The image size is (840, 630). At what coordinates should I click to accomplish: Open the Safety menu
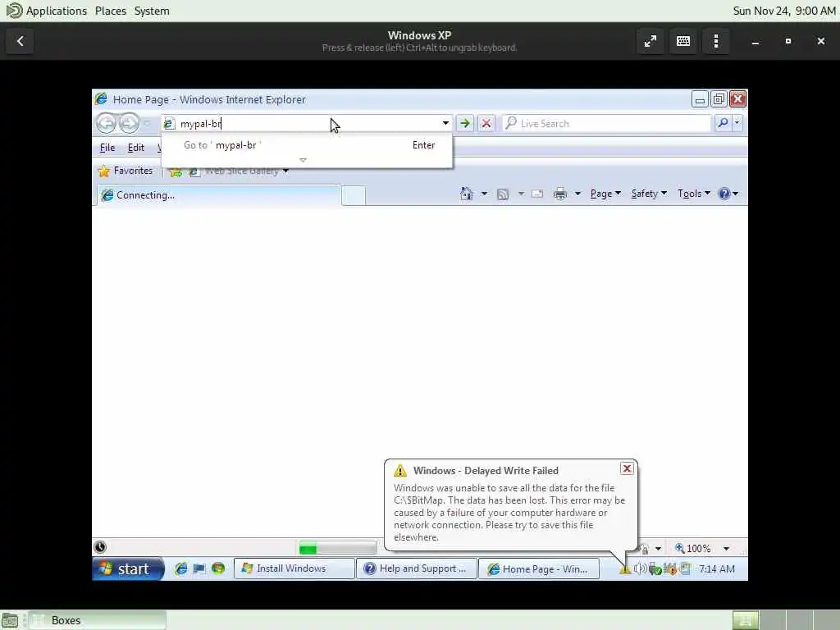pyautogui.click(x=649, y=194)
